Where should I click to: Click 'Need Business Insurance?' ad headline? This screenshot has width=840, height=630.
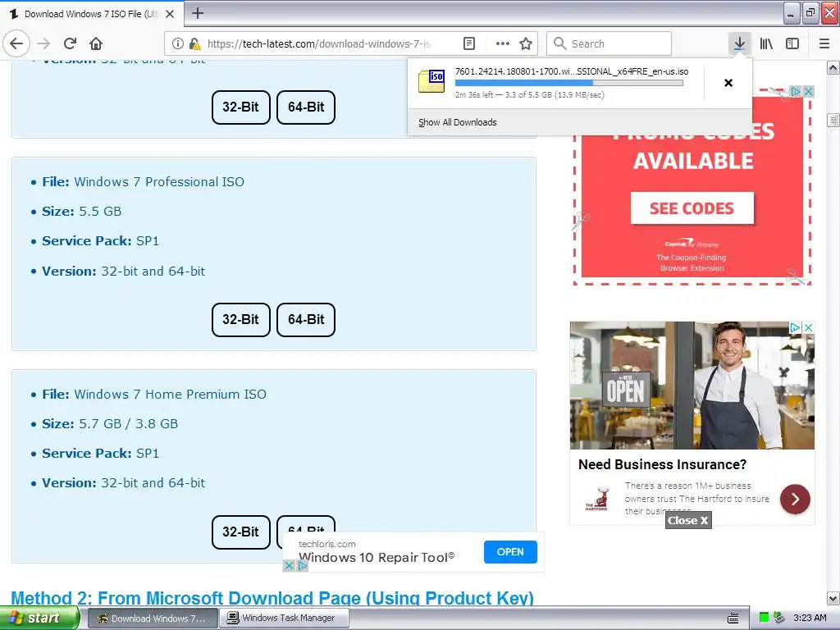pos(662,464)
